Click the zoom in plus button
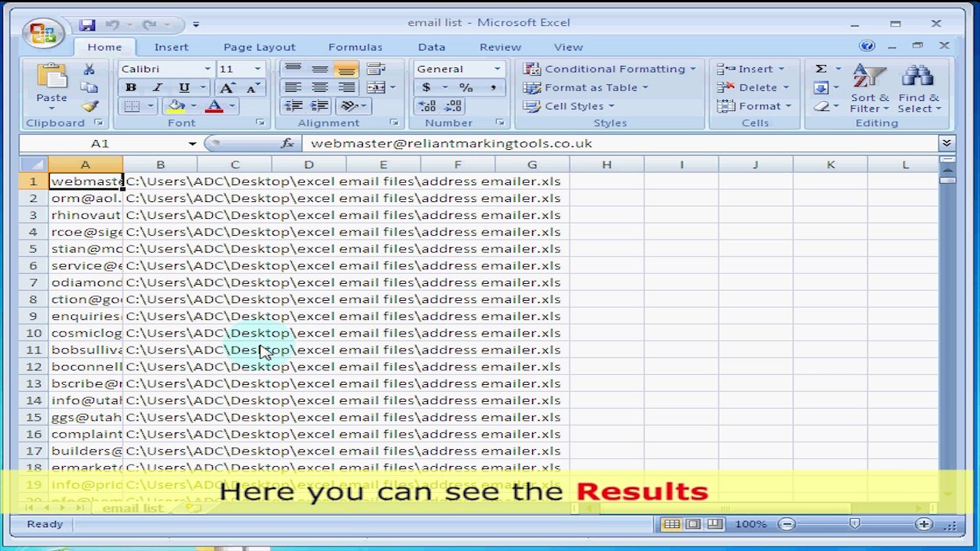The height and width of the screenshot is (551, 980). [924, 524]
